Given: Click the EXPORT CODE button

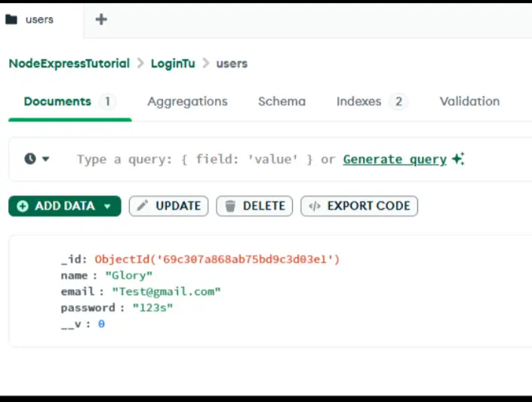Looking at the screenshot, I should tap(359, 206).
